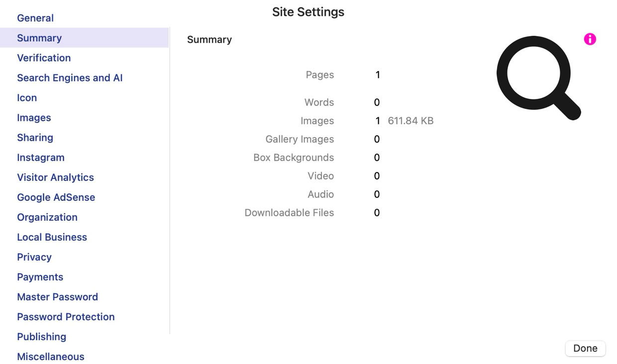Viewport: 617px width, 364px height.
Task: Open the Images settings section
Action: (x=34, y=117)
